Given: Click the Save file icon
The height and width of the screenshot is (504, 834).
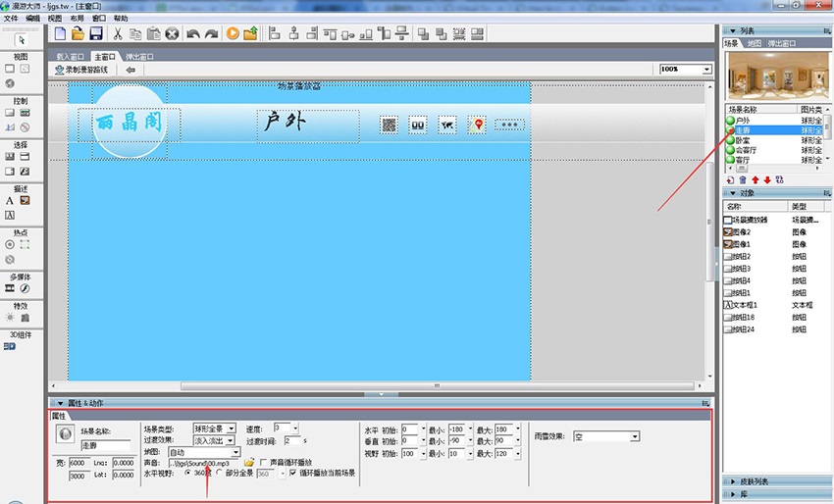Looking at the screenshot, I should pyautogui.click(x=96, y=33).
